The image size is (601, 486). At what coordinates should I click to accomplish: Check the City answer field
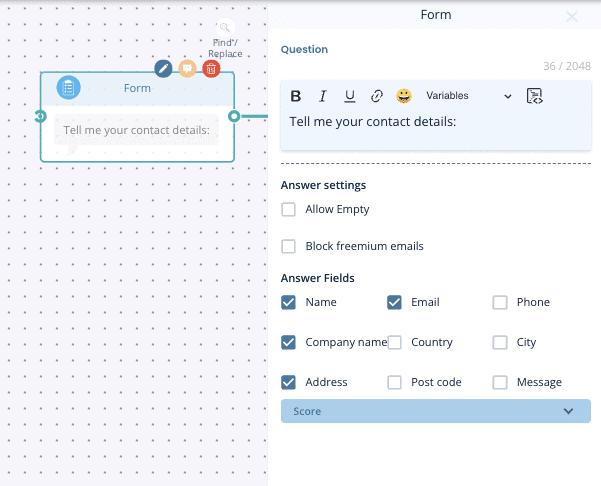[x=500, y=342]
